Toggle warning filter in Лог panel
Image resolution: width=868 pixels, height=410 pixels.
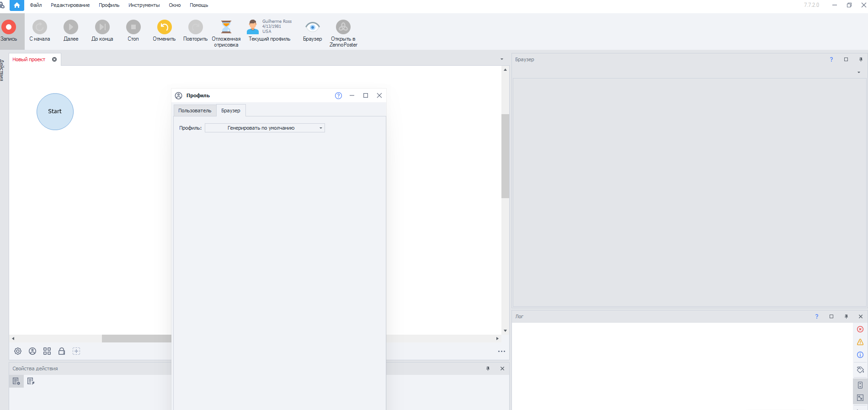[860, 342]
